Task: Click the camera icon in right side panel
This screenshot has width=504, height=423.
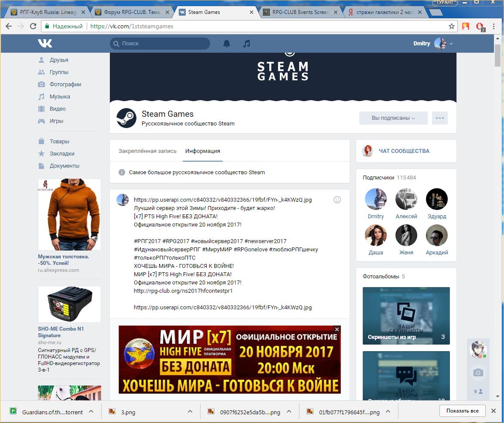Action: coord(478,372)
